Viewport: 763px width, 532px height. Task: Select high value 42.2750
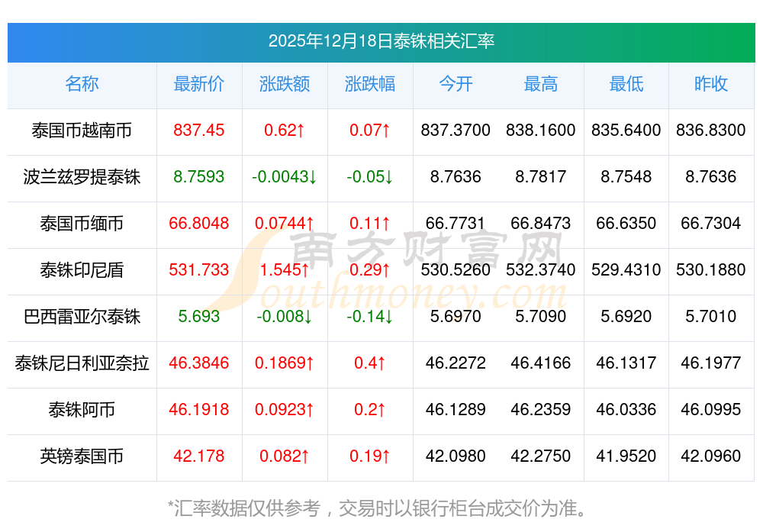click(x=541, y=456)
